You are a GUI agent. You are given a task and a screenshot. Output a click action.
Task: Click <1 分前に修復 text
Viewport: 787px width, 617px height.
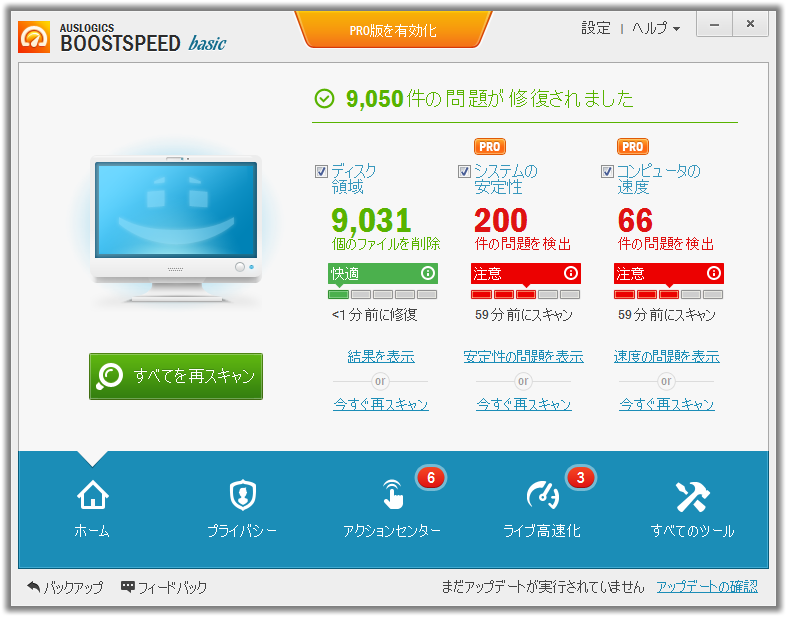(374, 315)
